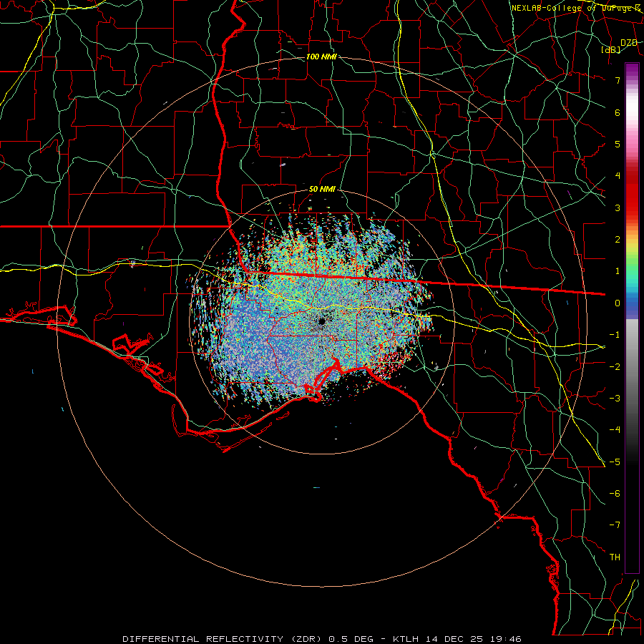Click the "DZD" legend title
Image resolution: width=644 pixels, height=644 pixels.
[x=628, y=43]
